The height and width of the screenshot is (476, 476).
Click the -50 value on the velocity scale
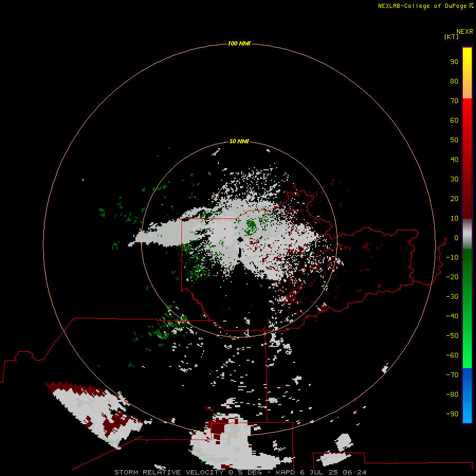click(x=452, y=335)
